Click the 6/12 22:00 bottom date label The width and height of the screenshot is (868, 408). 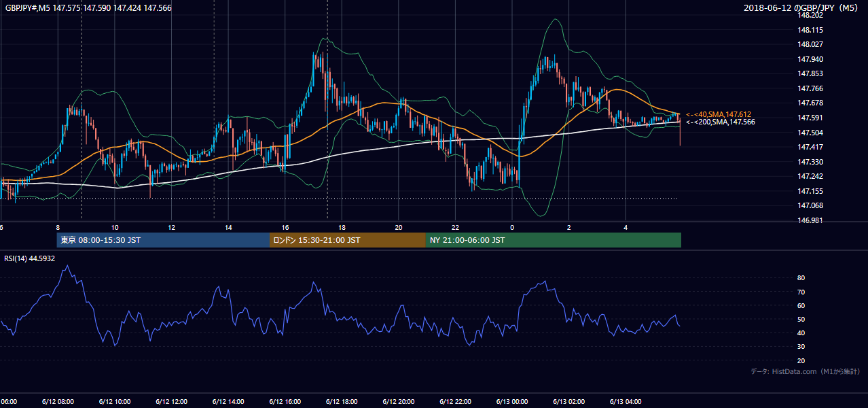455,401
